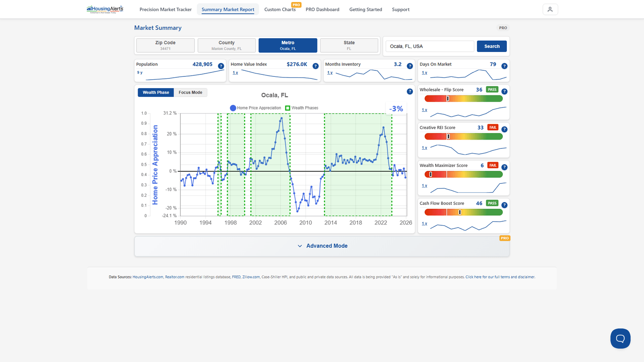644x362 pixels.
Task: Expand the Advanced Mode section
Action: pyautogui.click(x=322, y=246)
